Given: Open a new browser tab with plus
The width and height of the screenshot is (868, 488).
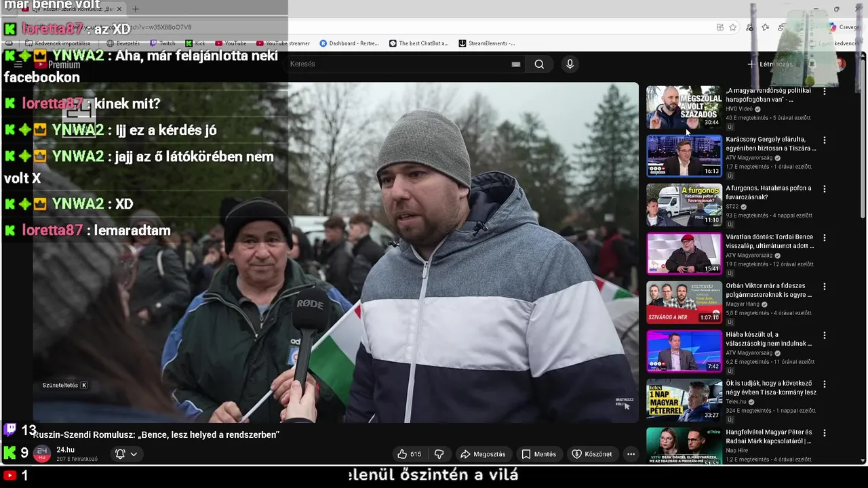Looking at the screenshot, I should 135,9.
